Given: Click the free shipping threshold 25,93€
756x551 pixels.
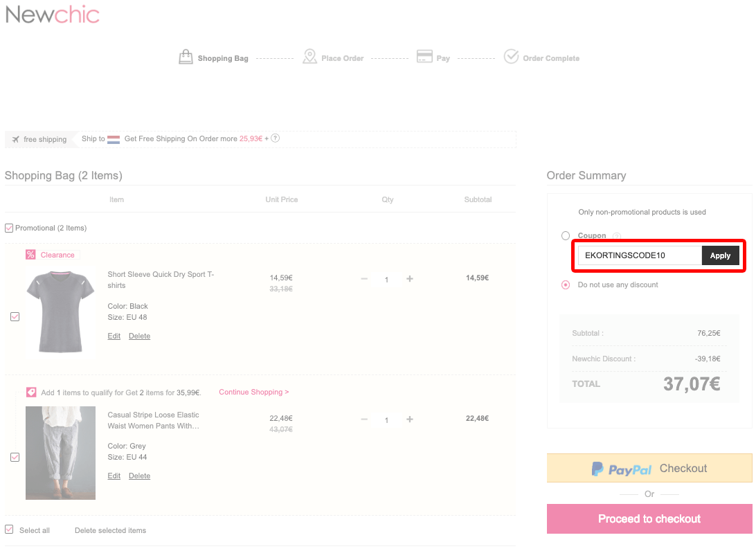Looking at the screenshot, I should [251, 139].
